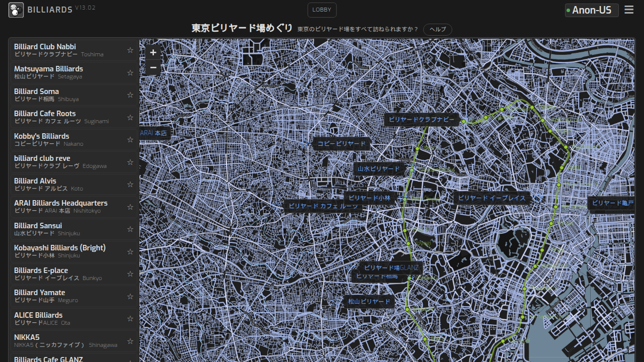
Task: Star Billiard Club Nabbi as favorite
Action: (x=130, y=50)
